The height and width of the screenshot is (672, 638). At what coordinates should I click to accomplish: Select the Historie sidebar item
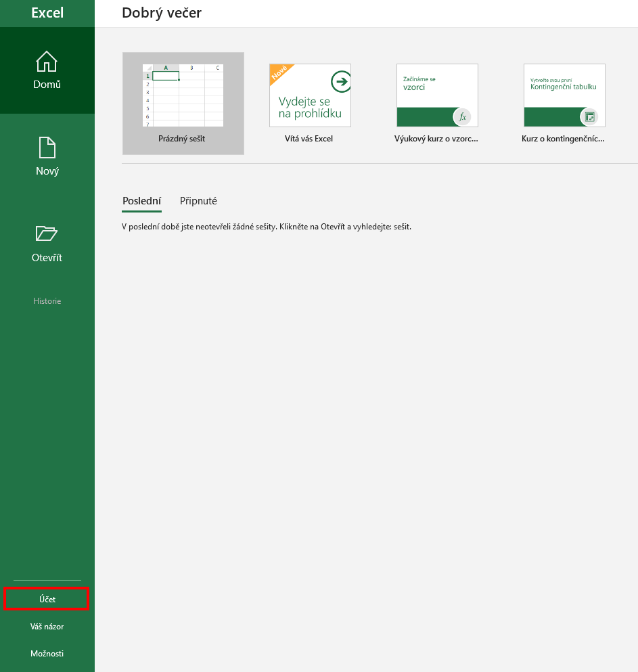(x=47, y=301)
